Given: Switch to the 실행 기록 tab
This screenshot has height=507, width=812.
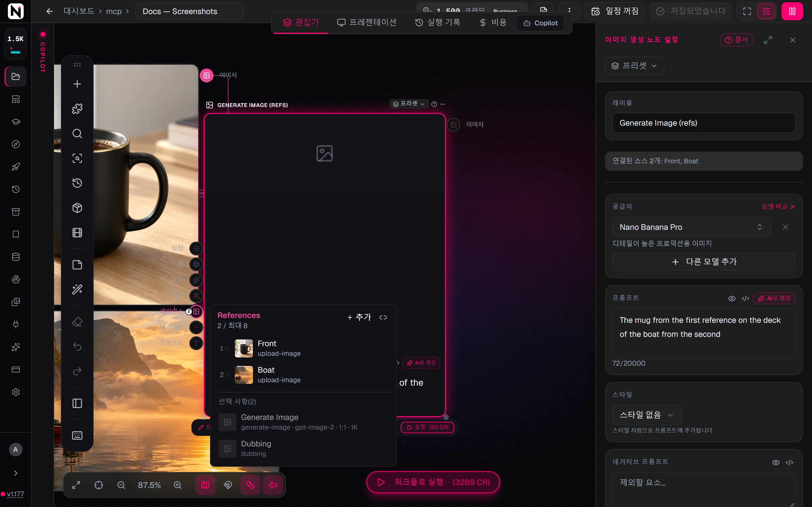Looking at the screenshot, I should pos(438,23).
